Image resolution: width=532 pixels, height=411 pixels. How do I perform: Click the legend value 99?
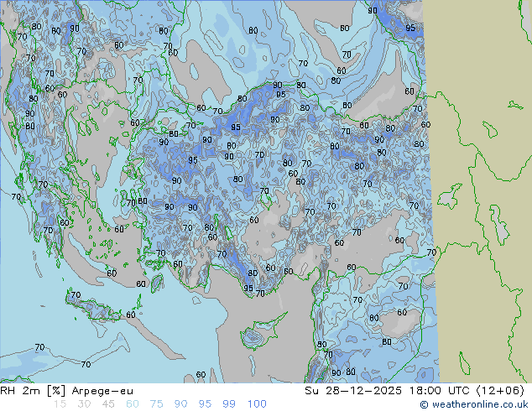pyautogui.click(x=229, y=404)
